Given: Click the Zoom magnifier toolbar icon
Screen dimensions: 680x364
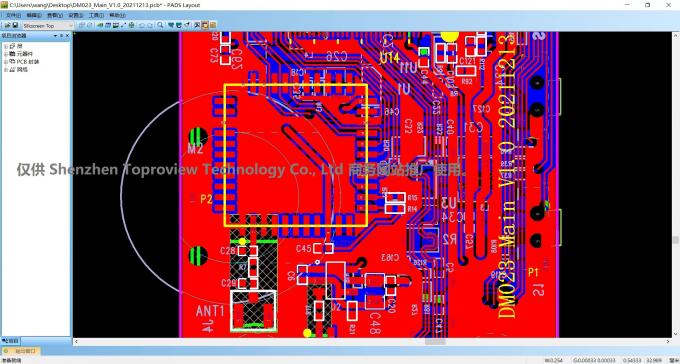Looking at the screenshot, I should pos(160,25).
